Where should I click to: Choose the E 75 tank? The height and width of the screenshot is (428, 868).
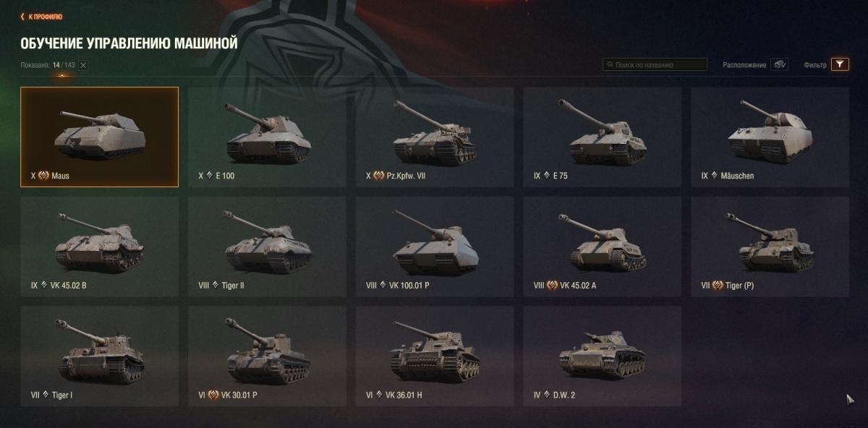click(x=603, y=137)
